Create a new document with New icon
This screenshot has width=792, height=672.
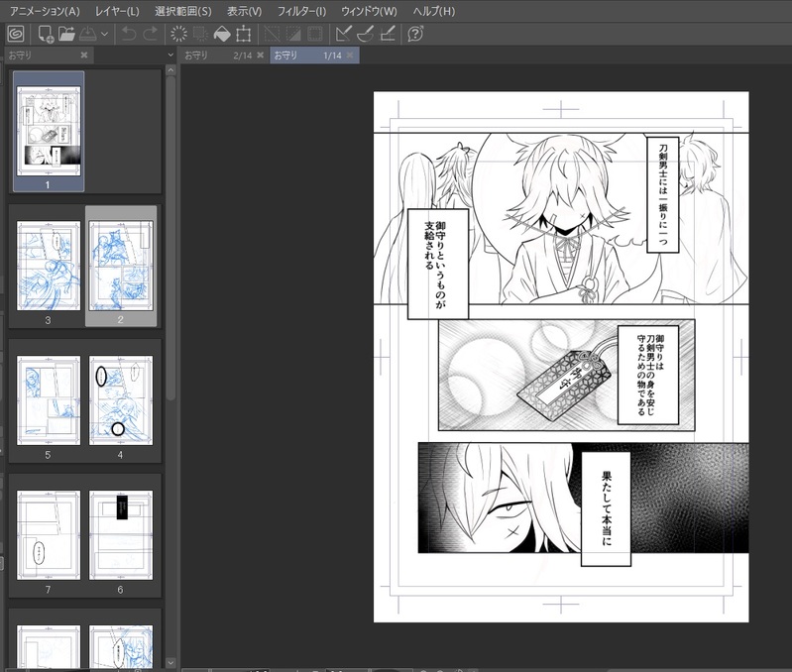tap(46, 35)
